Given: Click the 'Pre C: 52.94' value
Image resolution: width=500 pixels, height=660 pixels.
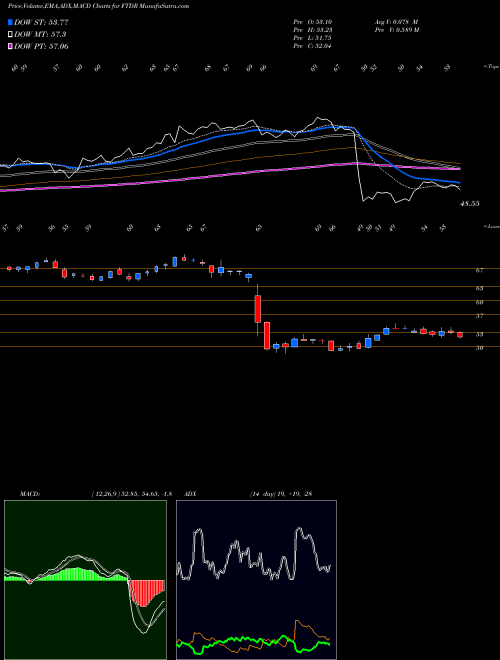Looking at the screenshot, I should 312,46.
